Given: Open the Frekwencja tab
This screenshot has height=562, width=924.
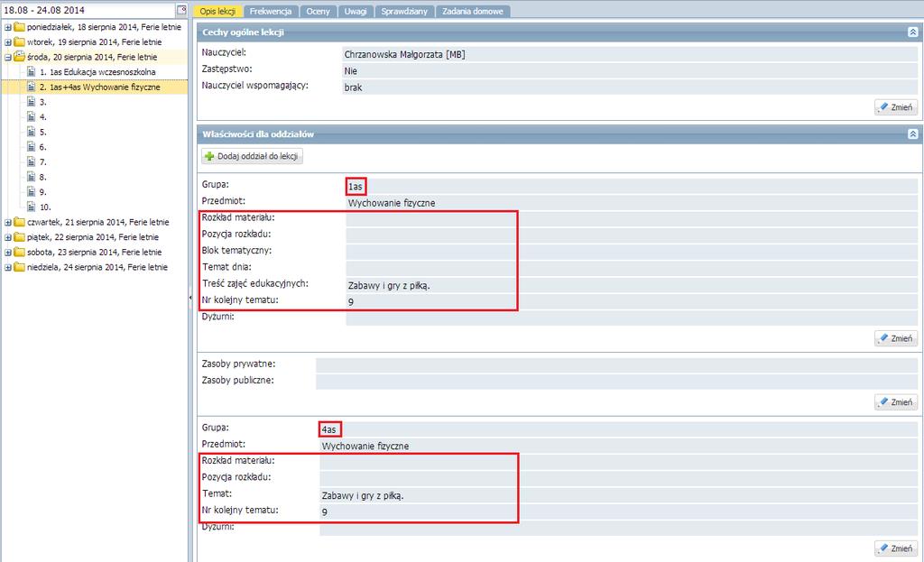Looking at the screenshot, I should tap(271, 11).
